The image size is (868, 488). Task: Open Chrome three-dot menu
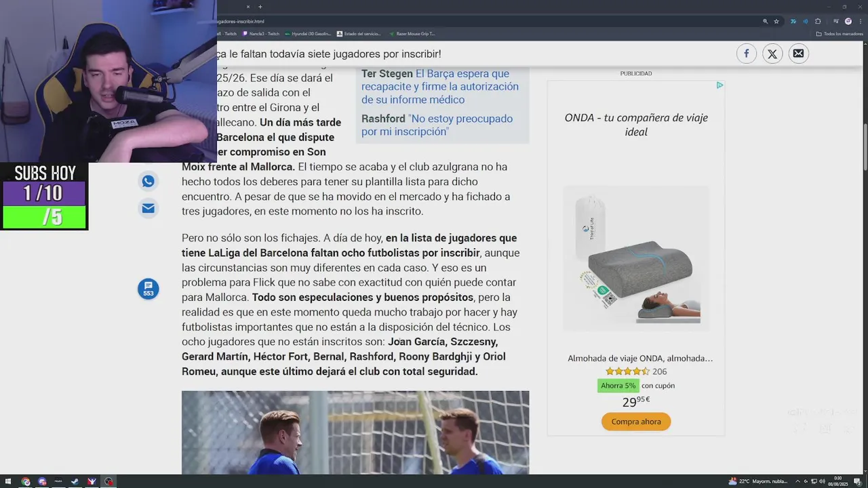859,21
